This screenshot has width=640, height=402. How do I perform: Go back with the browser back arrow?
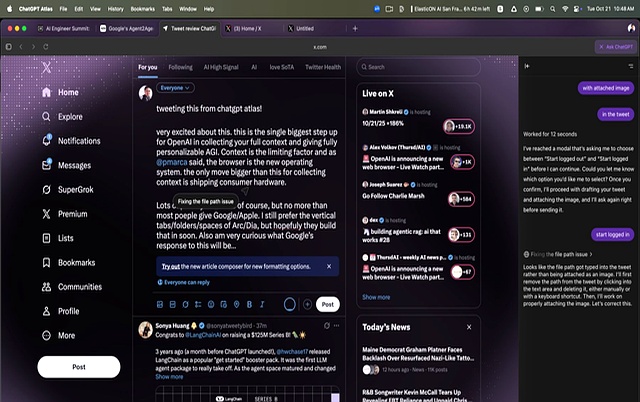(x=21, y=47)
